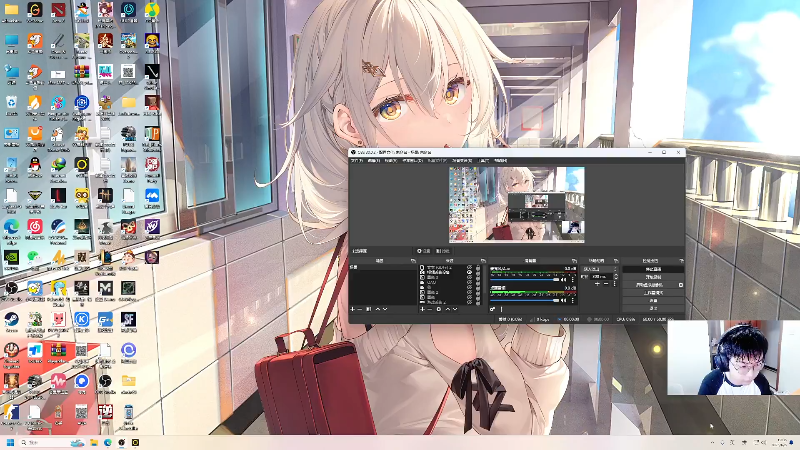
Task: Pop out the Scenes dock
Action: [x=413, y=261]
